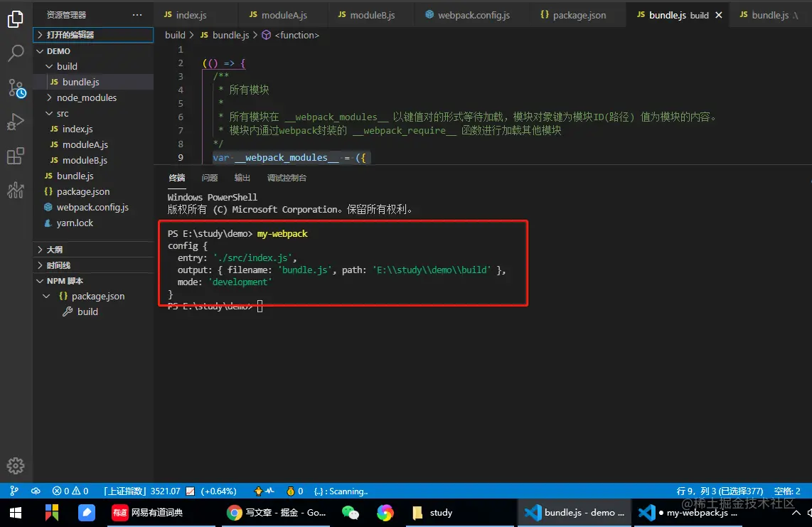Open Windows Start menu

pos(16,513)
